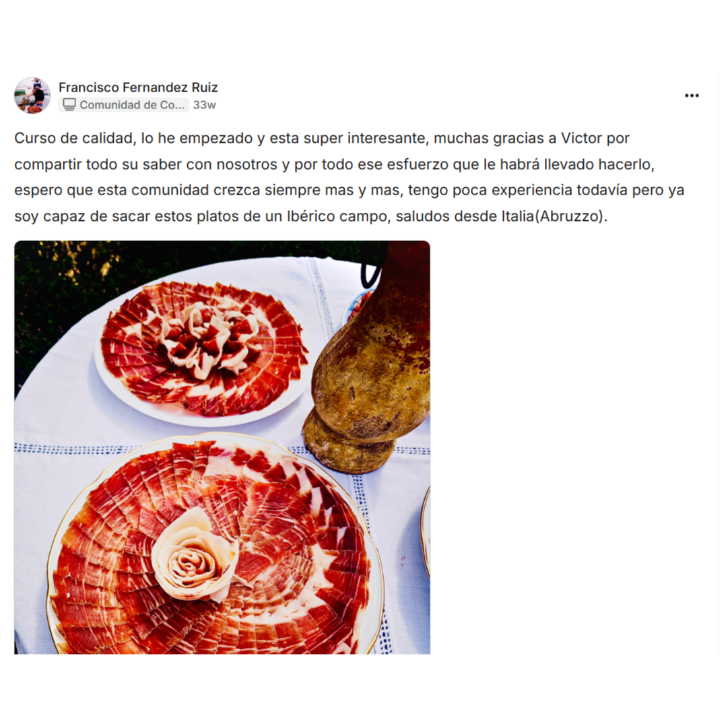
Task: Click the flower-shaped centerpiece on the upper plate
Action: [x=204, y=341]
